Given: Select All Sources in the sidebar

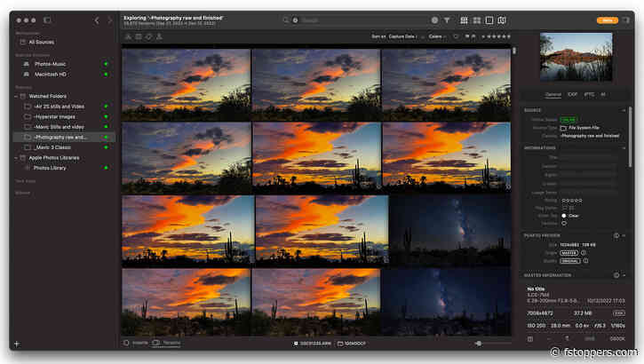Looking at the screenshot, I should [x=41, y=42].
